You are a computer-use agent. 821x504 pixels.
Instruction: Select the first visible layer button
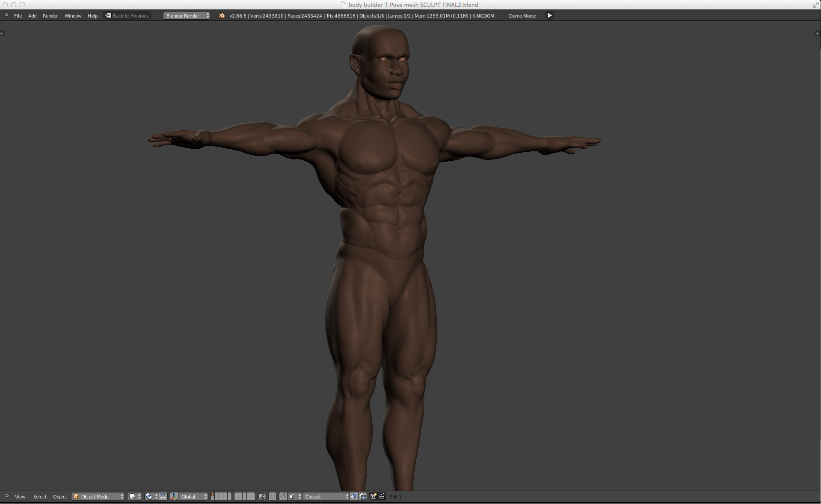pos(213,495)
